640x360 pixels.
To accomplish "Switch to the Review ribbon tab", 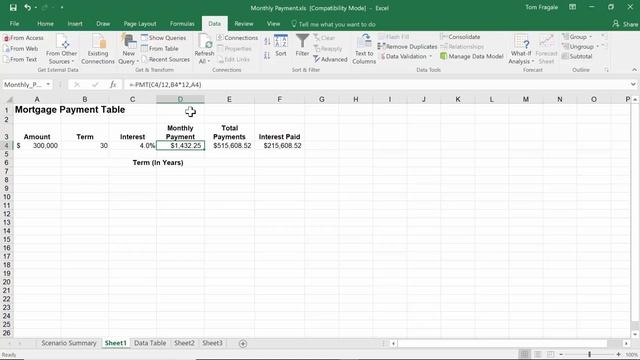I will pyautogui.click(x=244, y=24).
